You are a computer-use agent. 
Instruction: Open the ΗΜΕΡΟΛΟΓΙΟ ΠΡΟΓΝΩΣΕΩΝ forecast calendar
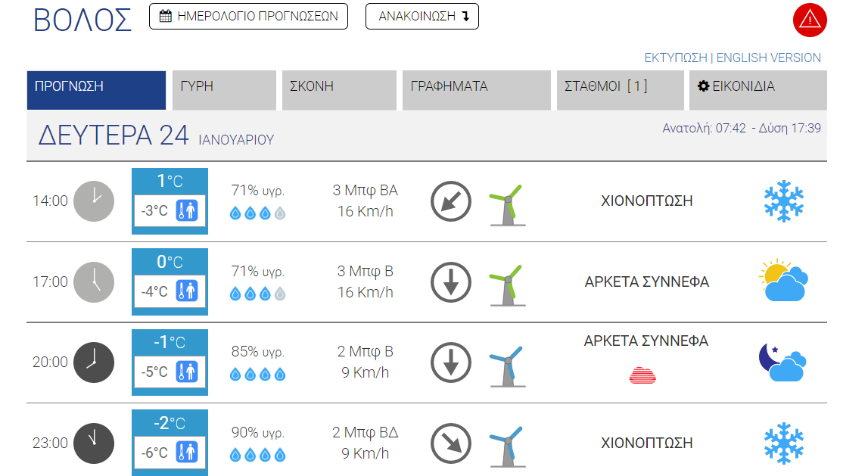(x=248, y=17)
